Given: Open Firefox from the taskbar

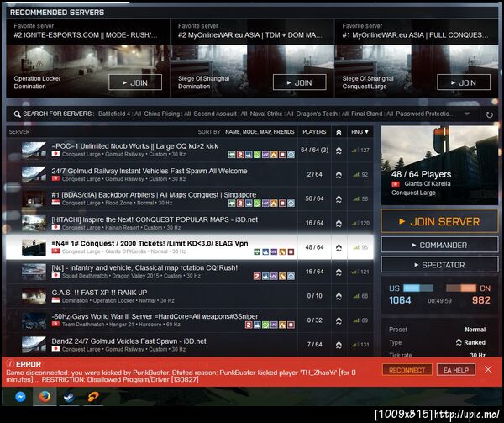Looking at the screenshot, I should coord(45,397).
